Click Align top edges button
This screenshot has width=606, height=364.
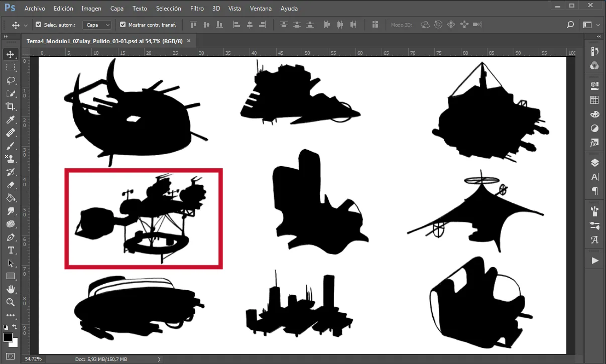tap(193, 25)
